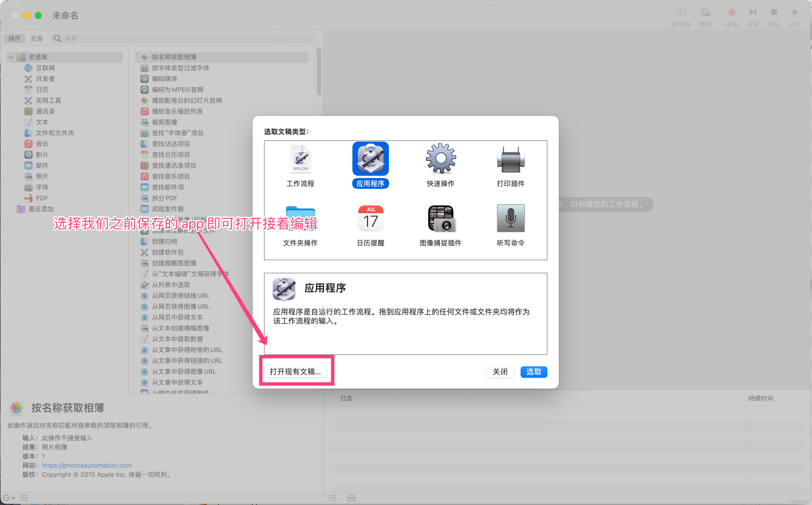Switch to the 操作 tab
Screen dimensions: 812x505
pyautogui.click(x=14, y=39)
